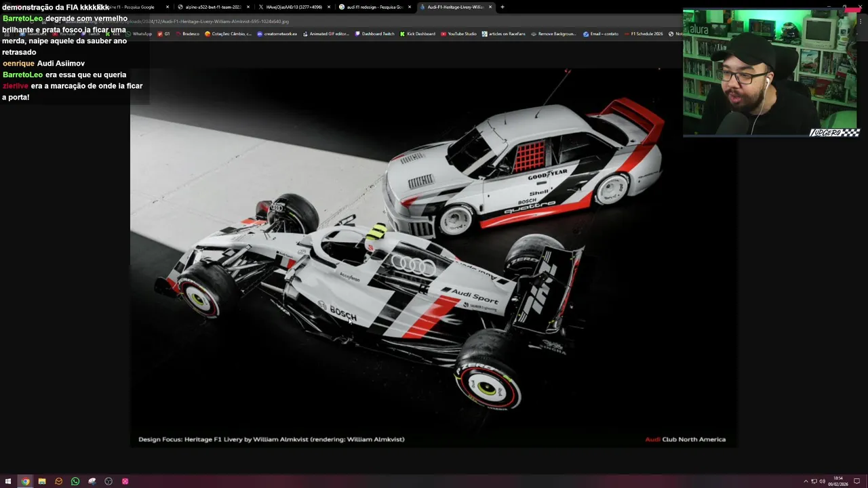Expand the hidden system tray icons
Viewport: 868px width, 488px height.
point(806,481)
